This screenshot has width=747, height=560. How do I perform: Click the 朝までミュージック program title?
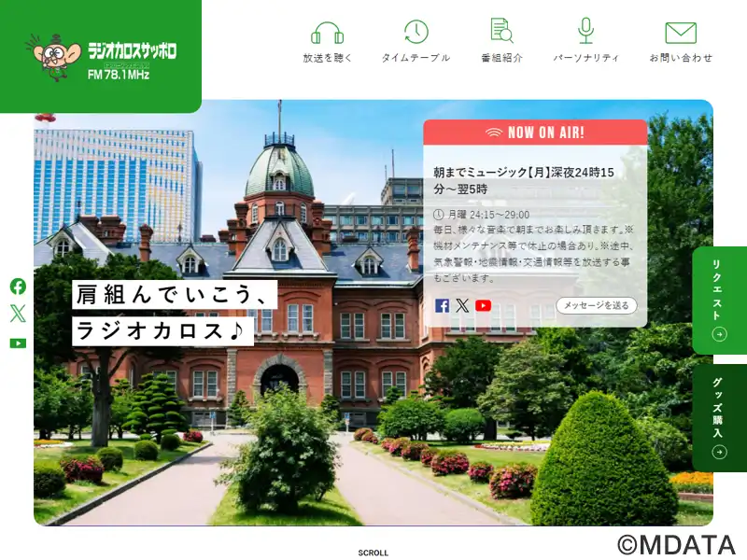coord(524,180)
